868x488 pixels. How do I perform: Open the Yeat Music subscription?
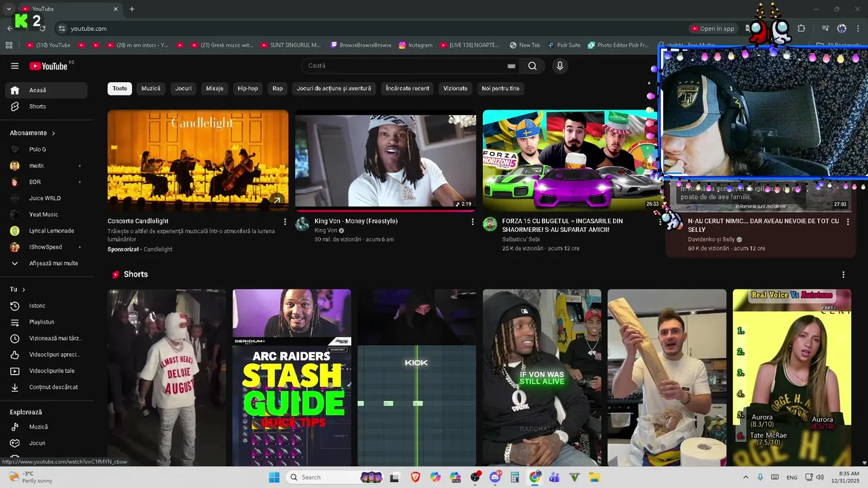[x=47, y=214]
